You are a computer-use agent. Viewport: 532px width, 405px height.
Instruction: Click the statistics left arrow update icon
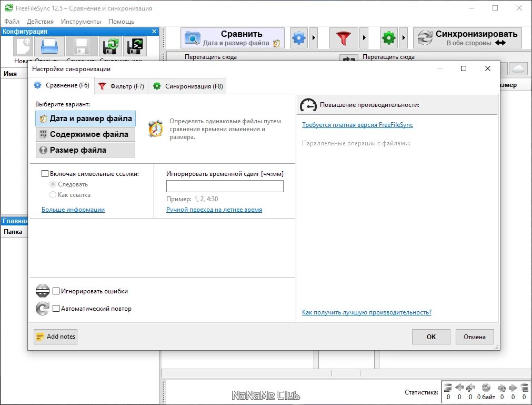459,388
